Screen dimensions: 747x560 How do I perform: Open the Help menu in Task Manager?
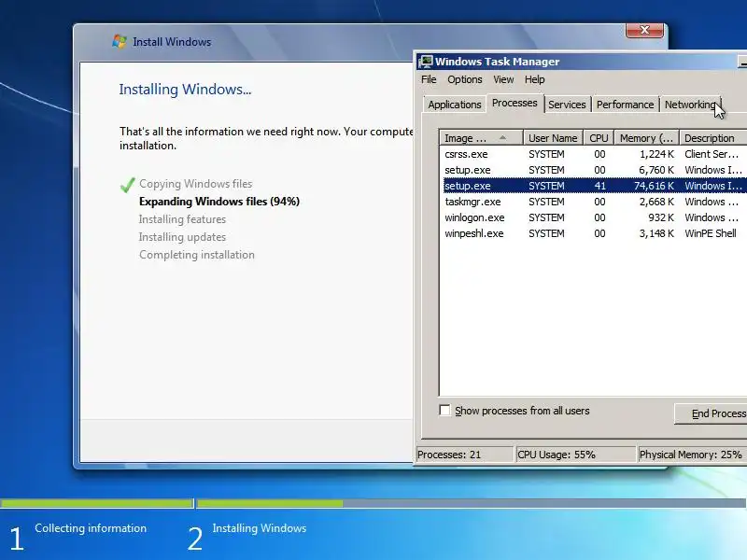534,79
